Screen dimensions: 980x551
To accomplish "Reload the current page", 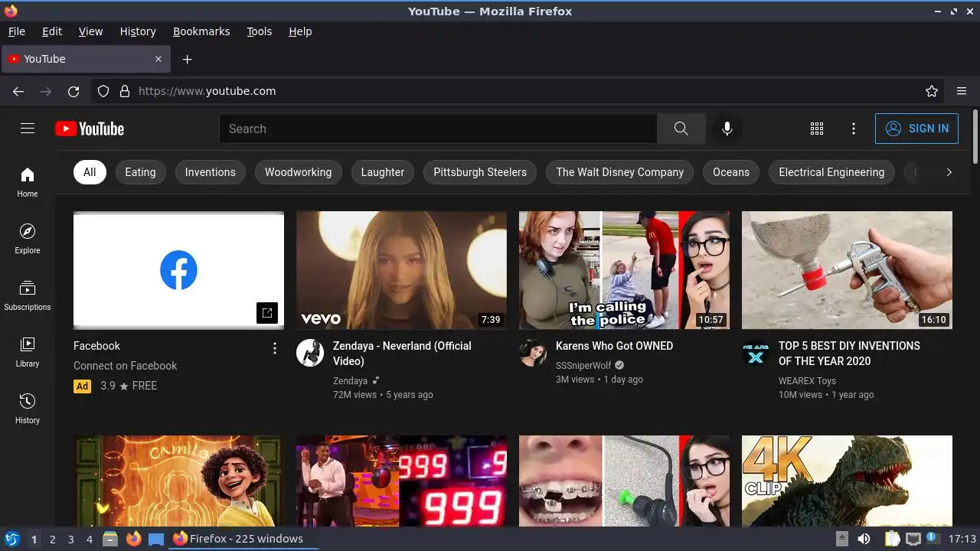I will pyautogui.click(x=73, y=91).
